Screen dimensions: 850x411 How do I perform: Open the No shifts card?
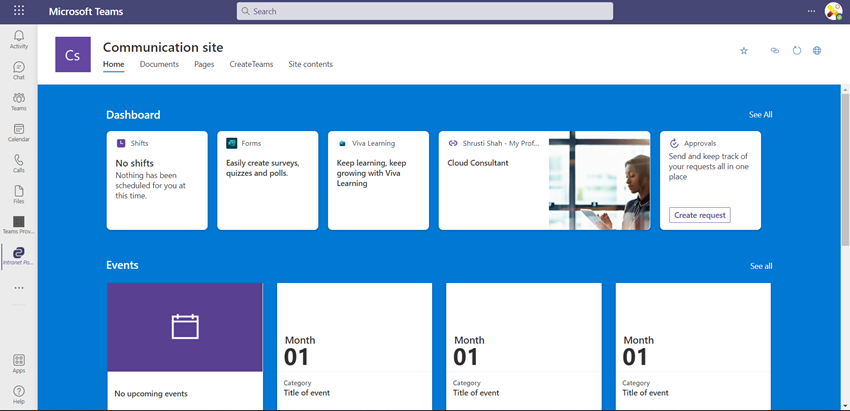click(157, 181)
